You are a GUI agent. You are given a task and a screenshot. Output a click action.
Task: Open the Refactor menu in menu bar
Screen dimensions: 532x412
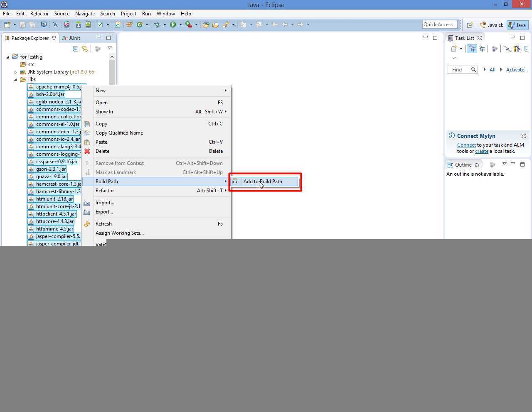click(39, 14)
